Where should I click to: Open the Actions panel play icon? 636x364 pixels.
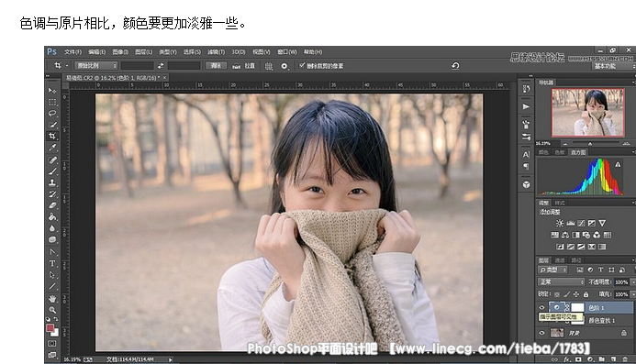[x=526, y=106]
